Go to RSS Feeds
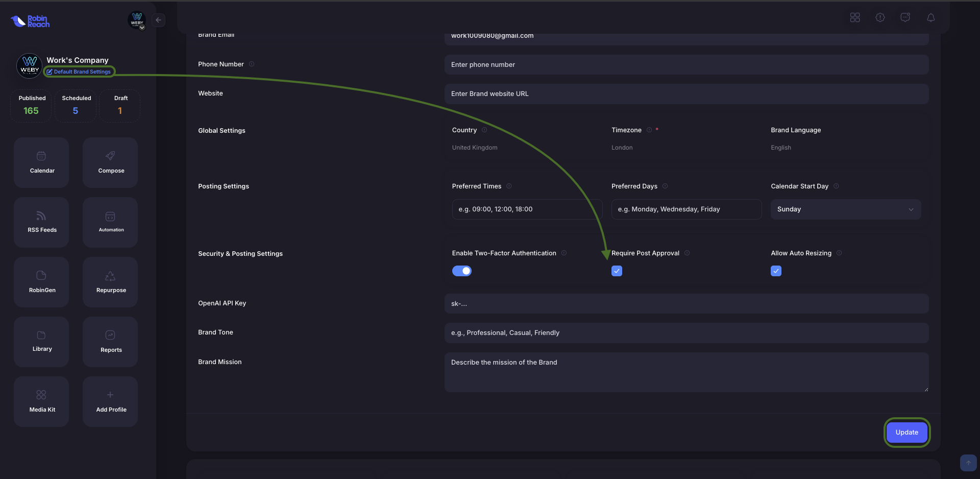The height and width of the screenshot is (479, 980). 41,222
